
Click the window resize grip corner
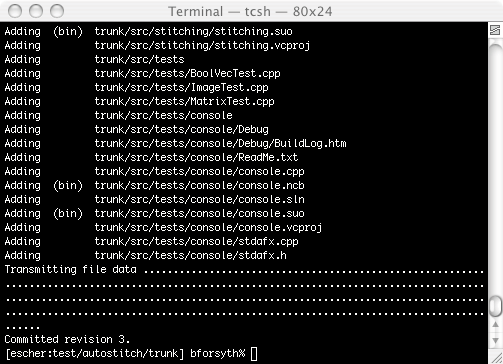(496, 357)
